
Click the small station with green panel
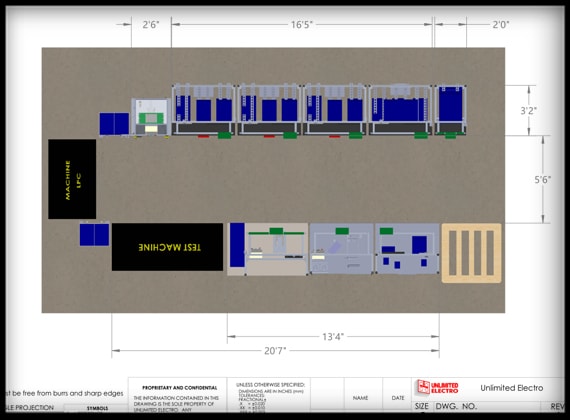coord(151,117)
